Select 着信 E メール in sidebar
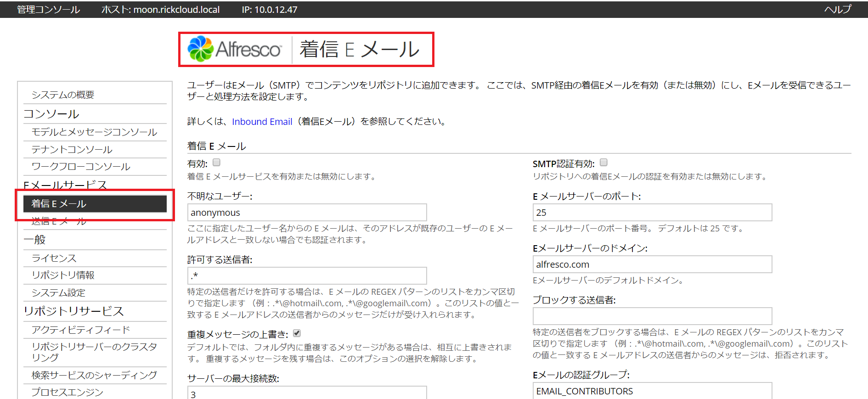This screenshot has width=868, height=399. pos(95,204)
